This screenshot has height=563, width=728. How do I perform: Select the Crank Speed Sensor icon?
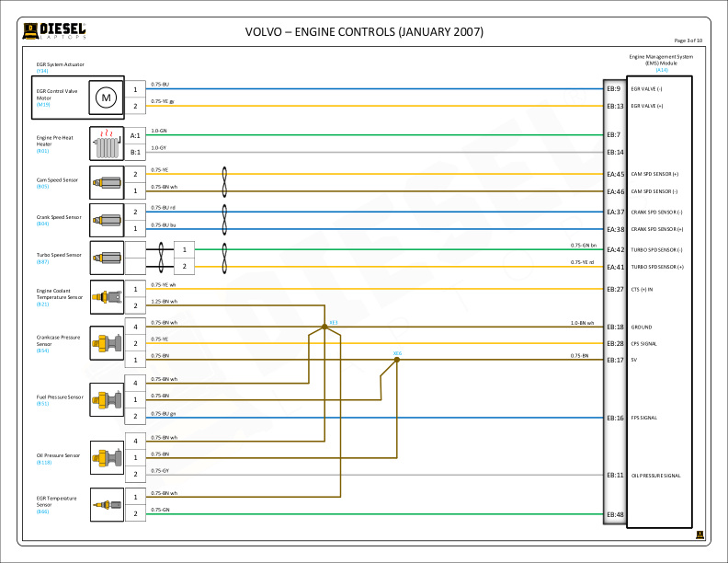point(107,220)
